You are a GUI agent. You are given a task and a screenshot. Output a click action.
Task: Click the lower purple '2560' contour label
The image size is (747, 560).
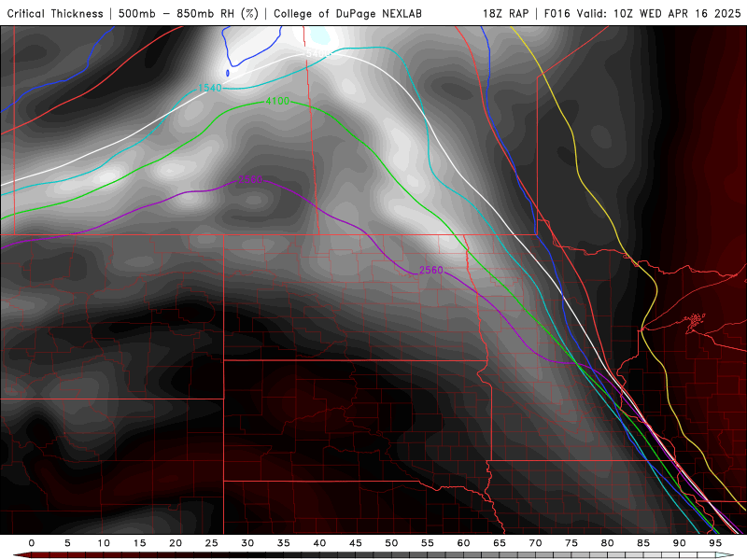click(x=431, y=270)
